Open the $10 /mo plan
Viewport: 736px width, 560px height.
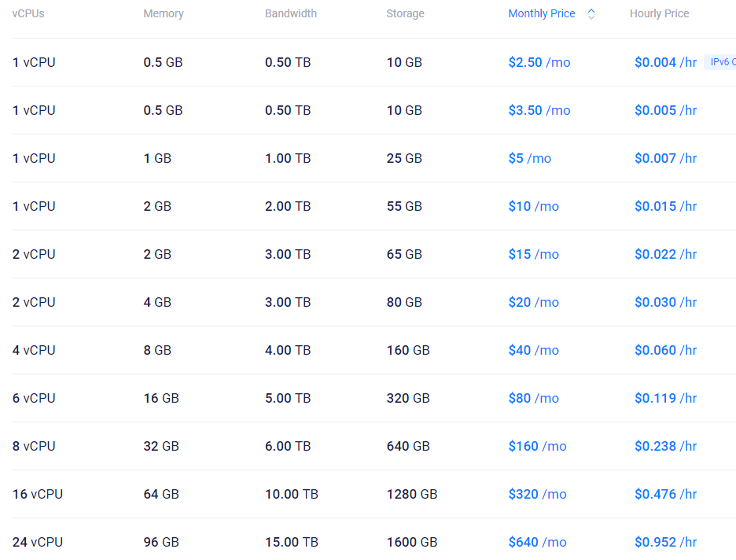533,206
